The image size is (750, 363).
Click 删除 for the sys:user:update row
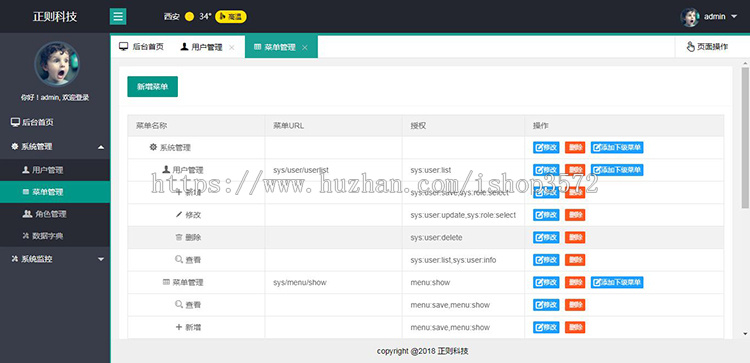pos(575,215)
